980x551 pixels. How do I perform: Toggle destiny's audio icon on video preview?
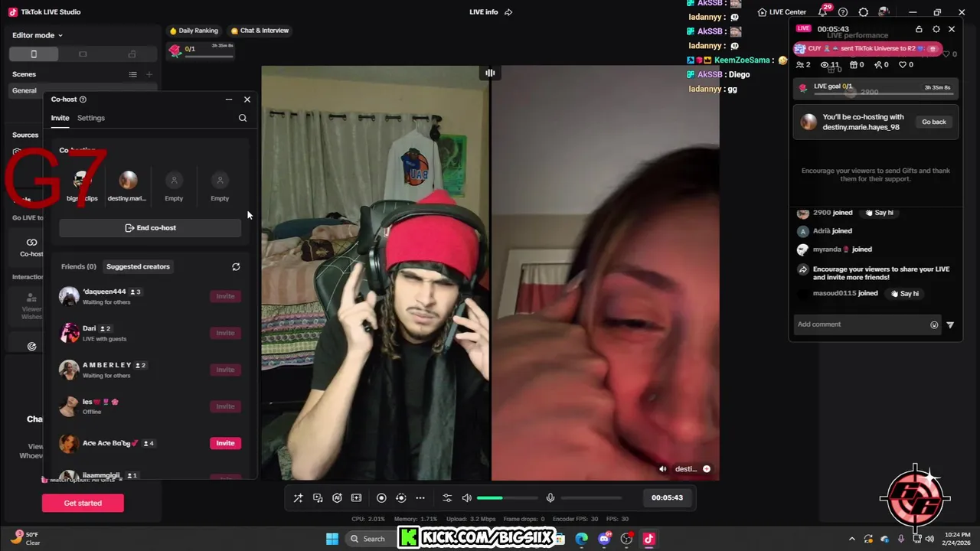tap(663, 469)
